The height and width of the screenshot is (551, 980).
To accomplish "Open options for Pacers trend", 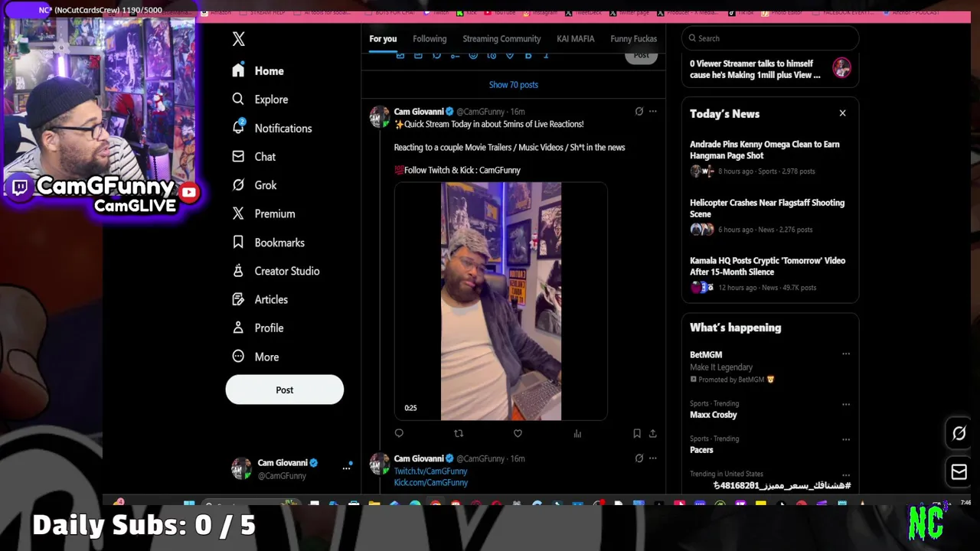I will click(846, 439).
